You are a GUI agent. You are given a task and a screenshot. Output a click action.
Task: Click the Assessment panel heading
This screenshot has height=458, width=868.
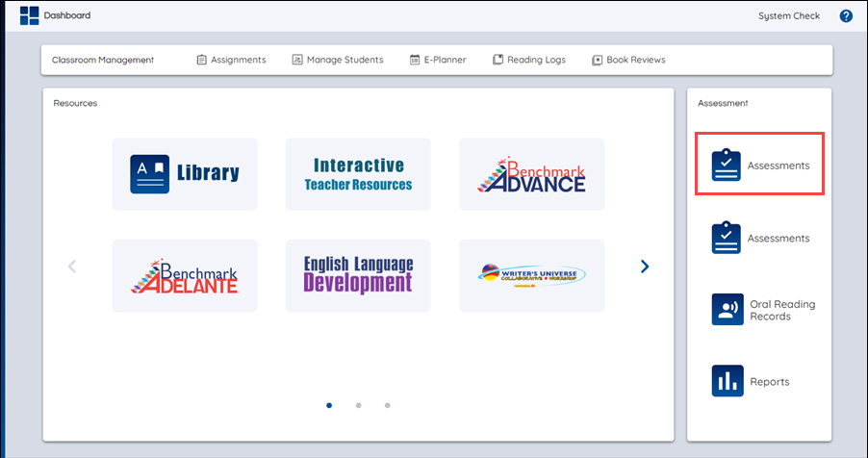pos(723,103)
